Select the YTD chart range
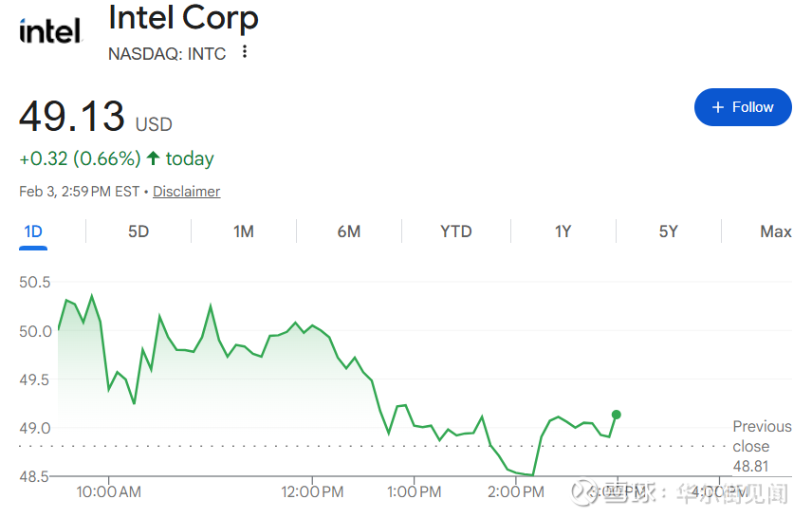 456,231
